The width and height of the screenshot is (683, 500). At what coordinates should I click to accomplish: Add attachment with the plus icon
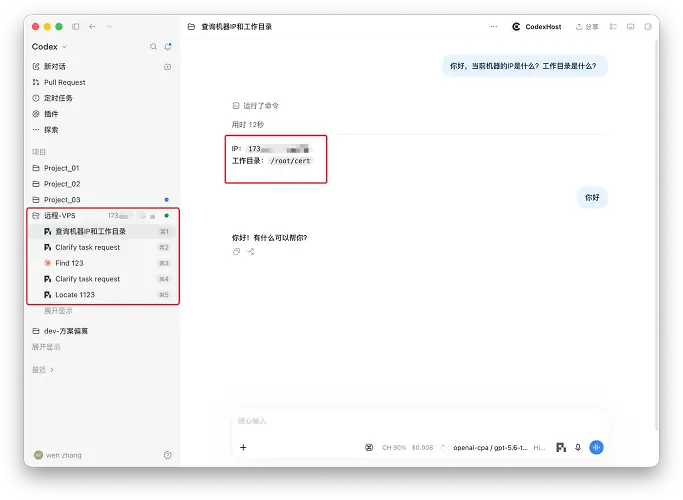pyautogui.click(x=243, y=447)
